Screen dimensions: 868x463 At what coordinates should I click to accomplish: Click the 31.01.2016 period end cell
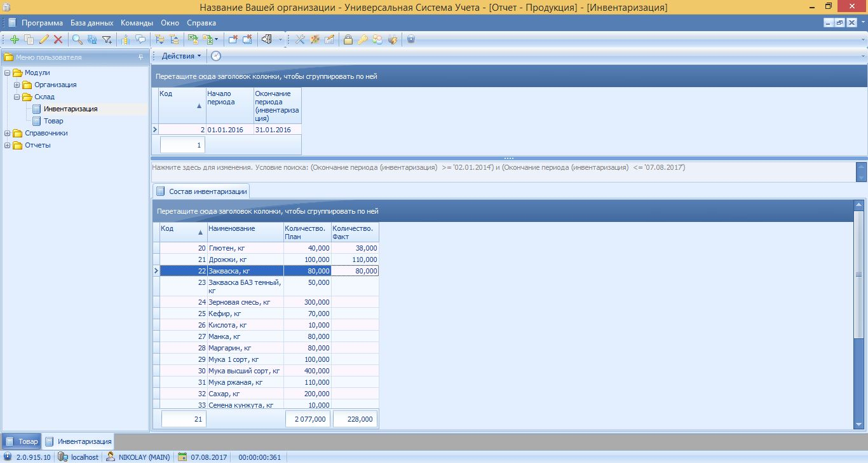coord(277,130)
